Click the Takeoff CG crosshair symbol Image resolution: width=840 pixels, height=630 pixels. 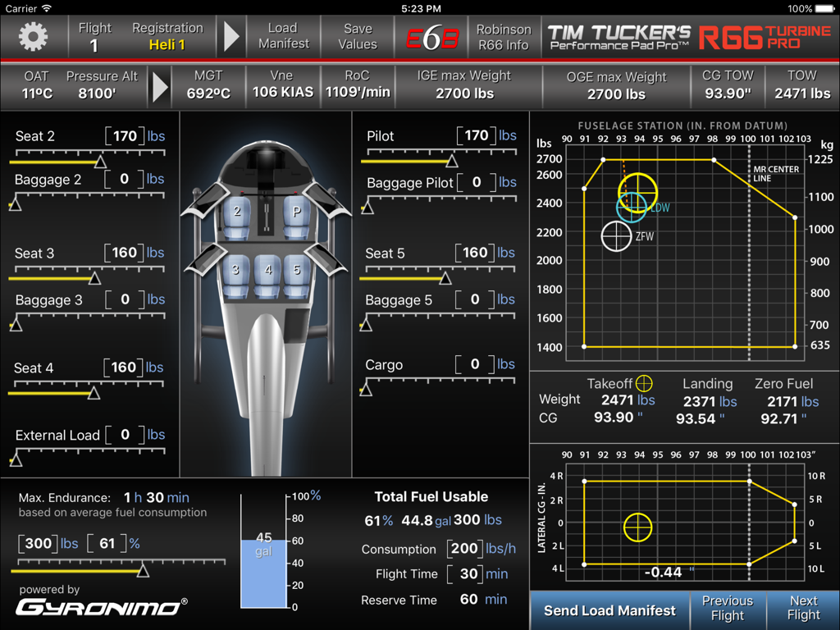pos(645,382)
